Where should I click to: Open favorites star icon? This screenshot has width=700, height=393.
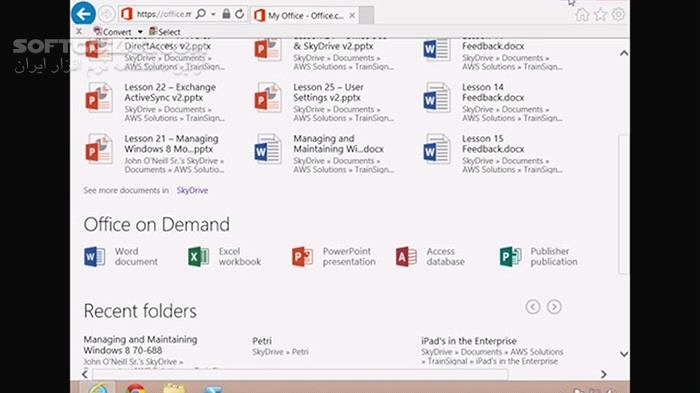pyautogui.click(x=600, y=15)
